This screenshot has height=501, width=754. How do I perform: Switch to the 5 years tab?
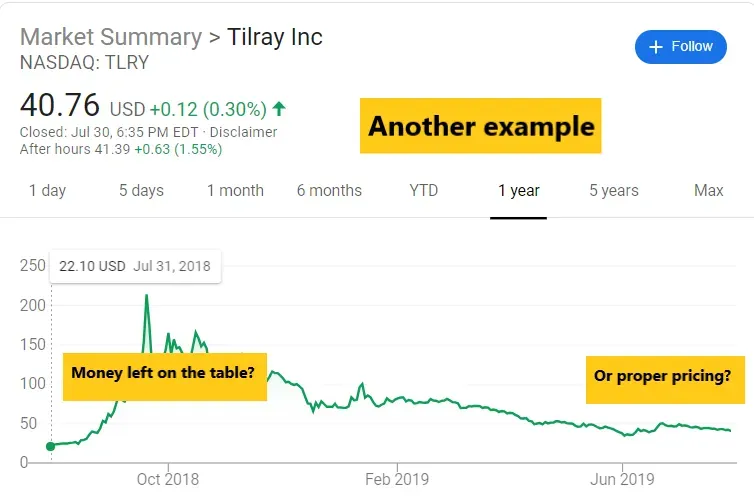coord(614,190)
